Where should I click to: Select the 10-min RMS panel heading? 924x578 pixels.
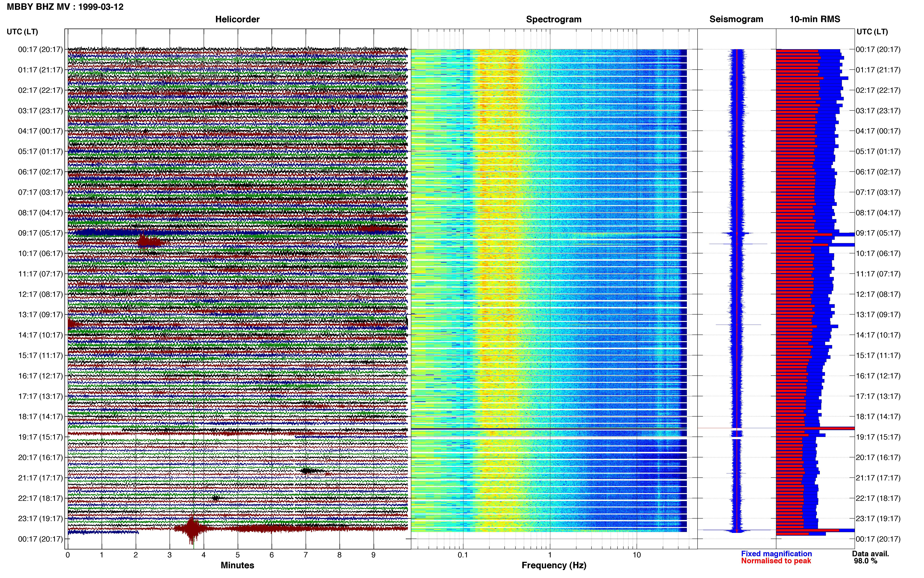[815, 20]
